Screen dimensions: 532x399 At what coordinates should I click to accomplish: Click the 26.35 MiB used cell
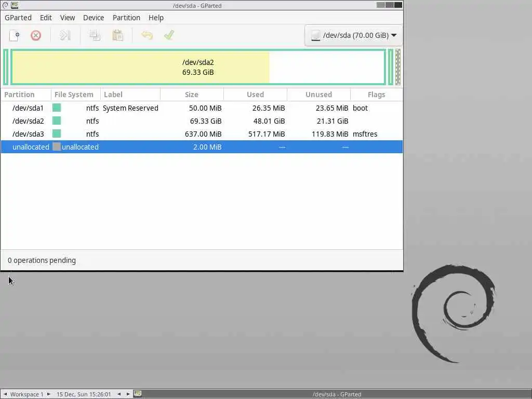tap(269, 108)
